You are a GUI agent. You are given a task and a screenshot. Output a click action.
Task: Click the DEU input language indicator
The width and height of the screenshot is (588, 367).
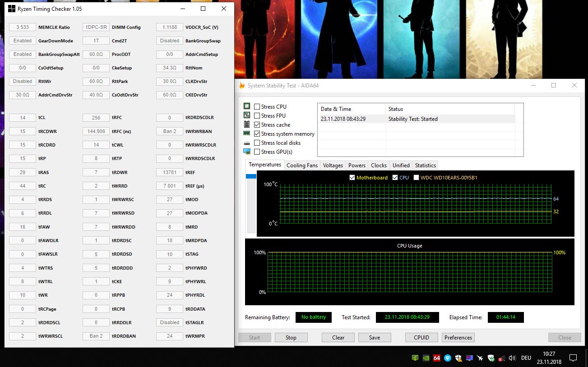point(526,358)
